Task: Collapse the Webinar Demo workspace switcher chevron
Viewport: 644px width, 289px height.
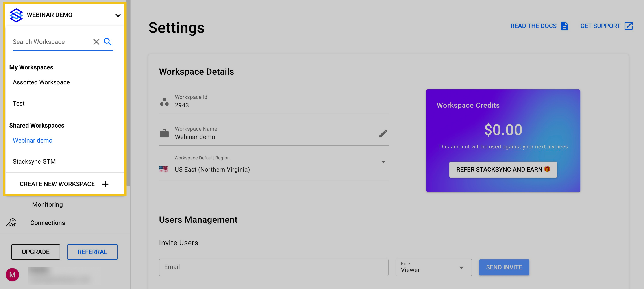Action: coord(118,15)
